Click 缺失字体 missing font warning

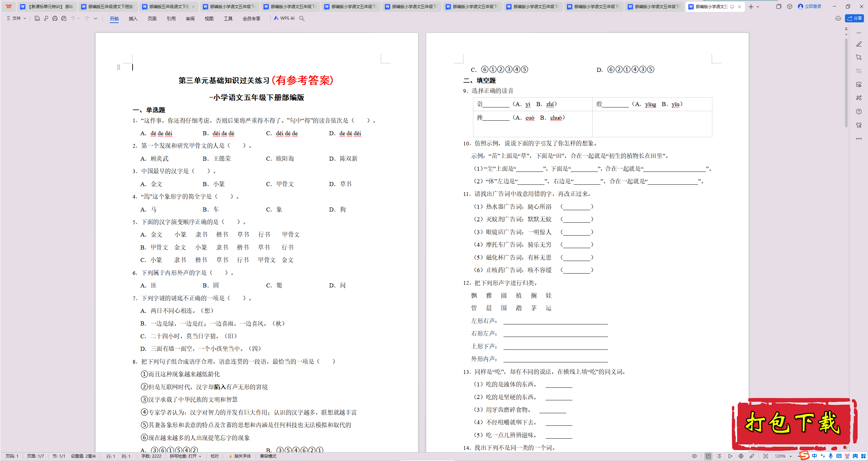pyautogui.click(x=240, y=456)
